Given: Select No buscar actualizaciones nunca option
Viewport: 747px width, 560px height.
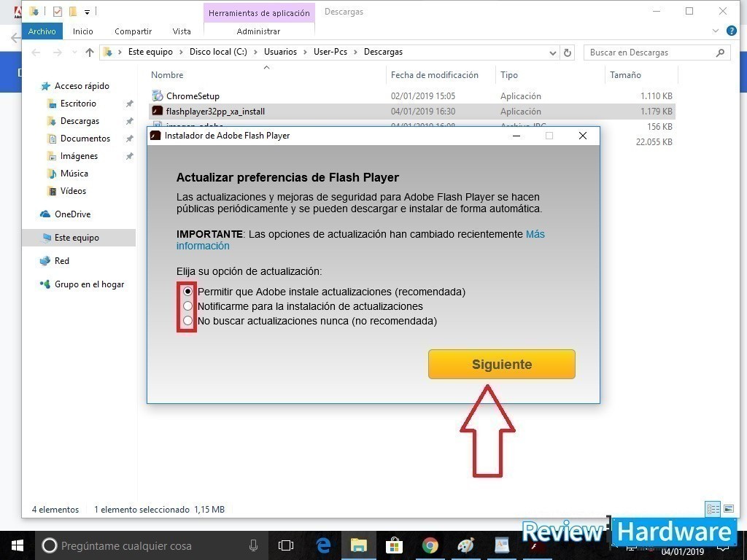Looking at the screenshot, I should (187, 321).
